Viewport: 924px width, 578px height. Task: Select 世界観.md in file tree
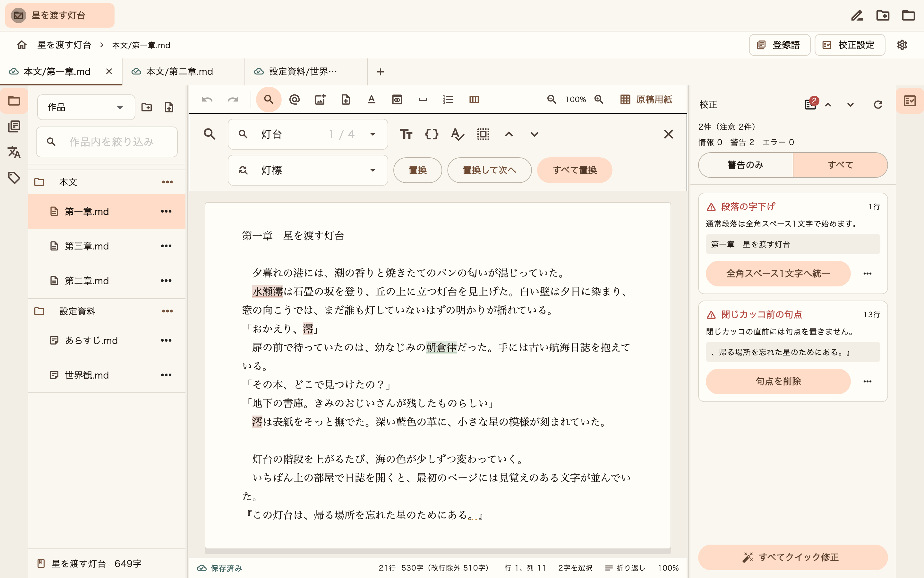click(x=107, y=375)
